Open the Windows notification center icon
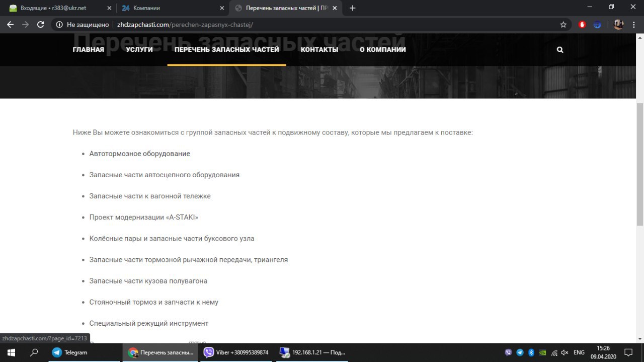The height and width of the screenshot is (362, 644). (x=628, y=352)
